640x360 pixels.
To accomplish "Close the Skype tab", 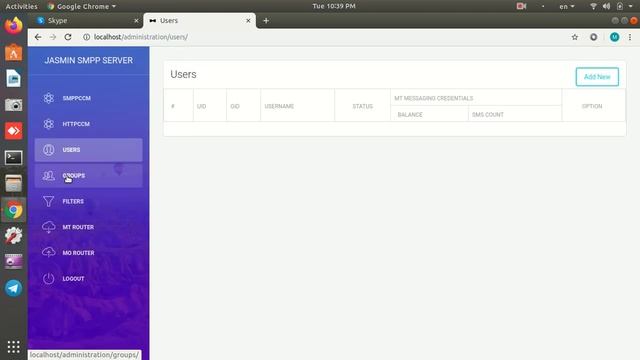I will tap(136, 20).
